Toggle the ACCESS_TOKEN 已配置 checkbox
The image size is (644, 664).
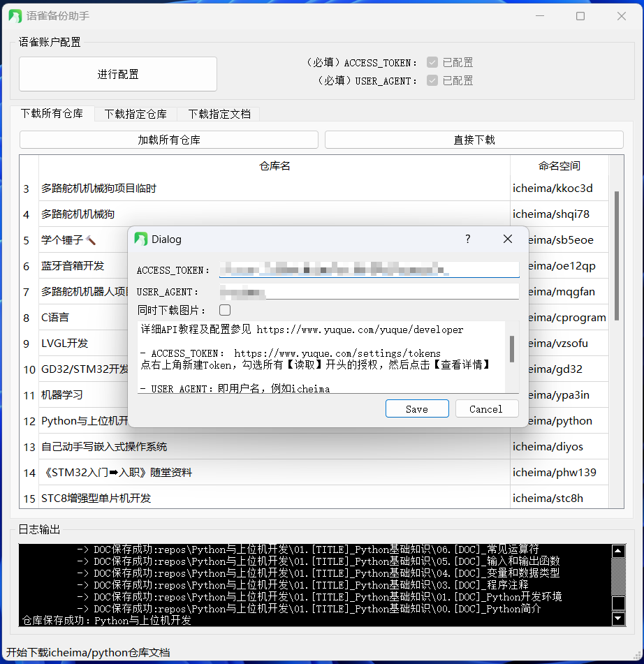(x=432, y=63)
